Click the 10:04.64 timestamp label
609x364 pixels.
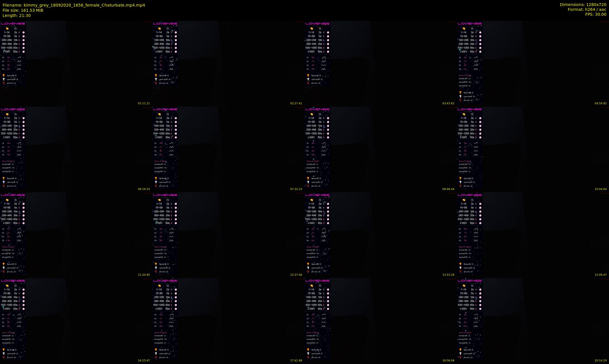(x=600, y=189)
